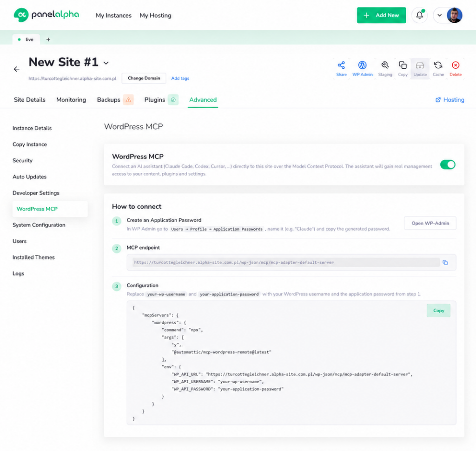This screenshot has width=476, height=451.
Task: Open the Hosting external link
Action: [450, 100]
